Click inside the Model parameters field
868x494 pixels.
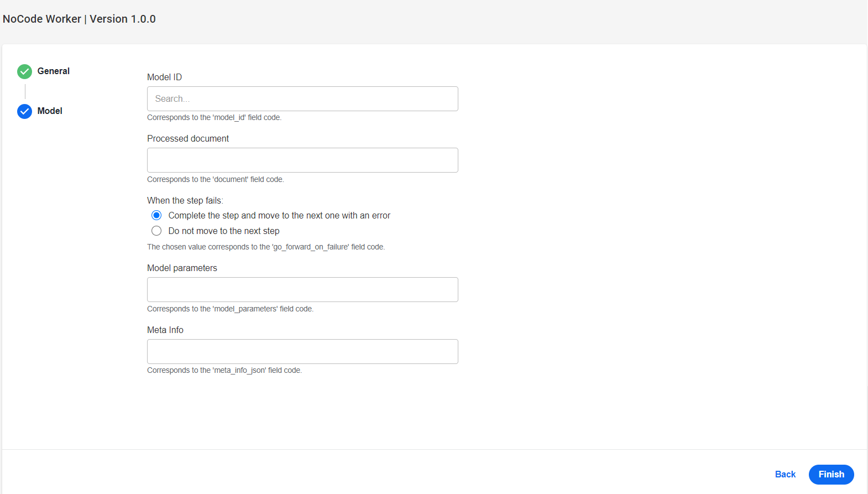[x=302, y=289]
